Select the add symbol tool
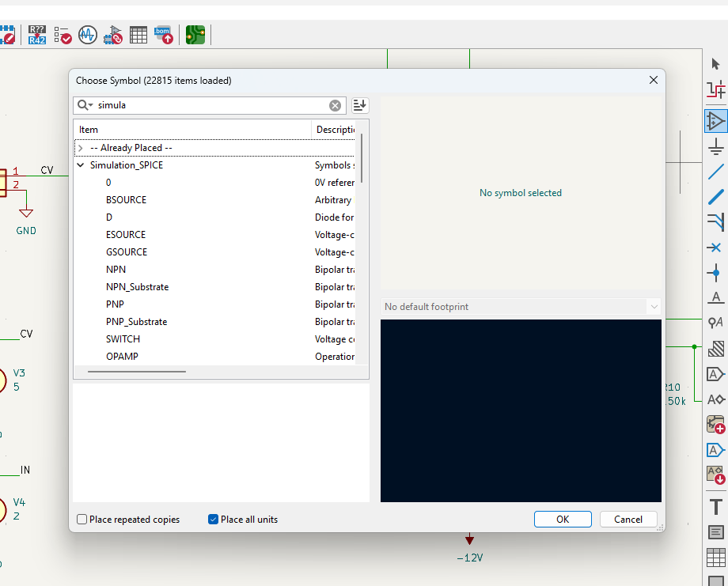The image size is (728, 586). point(715,121)
